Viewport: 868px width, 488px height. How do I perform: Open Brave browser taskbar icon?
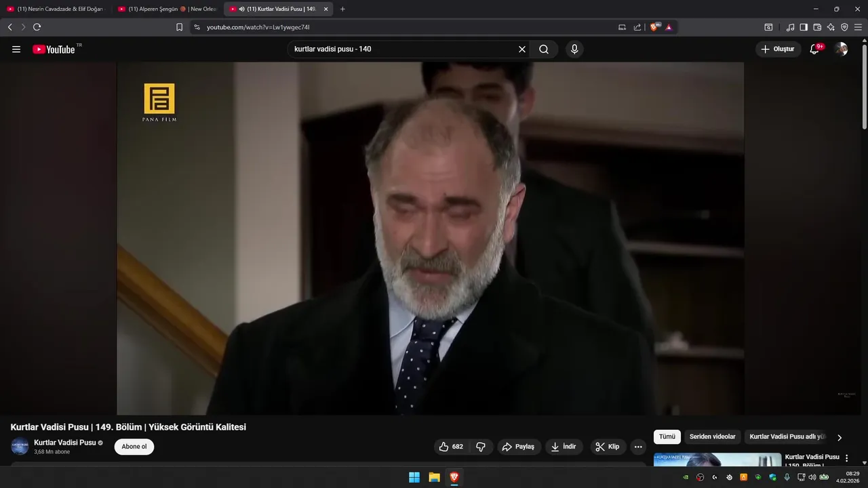454,477
